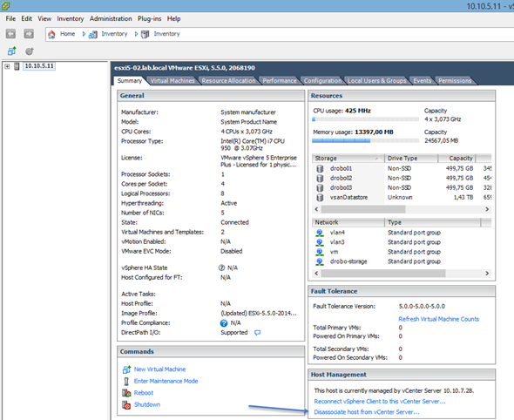Click the Memory usage progress bar

(366, 140)
